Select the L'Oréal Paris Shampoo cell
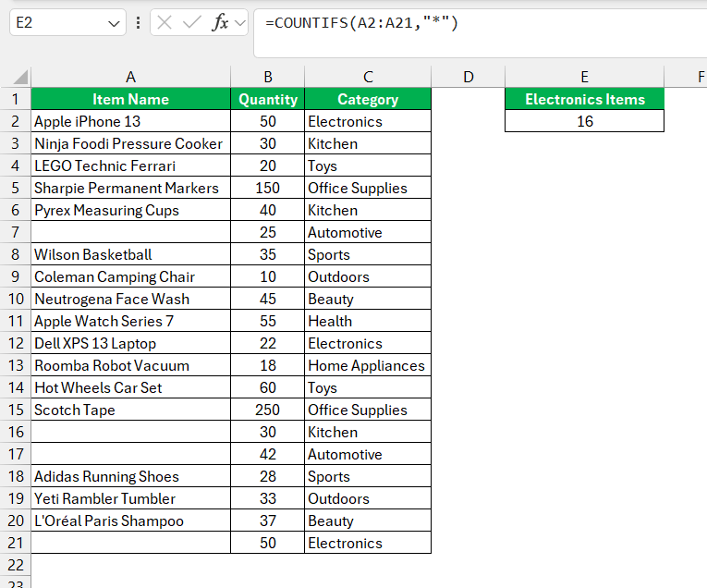707x588 pixels. pyautogui.click(x=130, y=521)
